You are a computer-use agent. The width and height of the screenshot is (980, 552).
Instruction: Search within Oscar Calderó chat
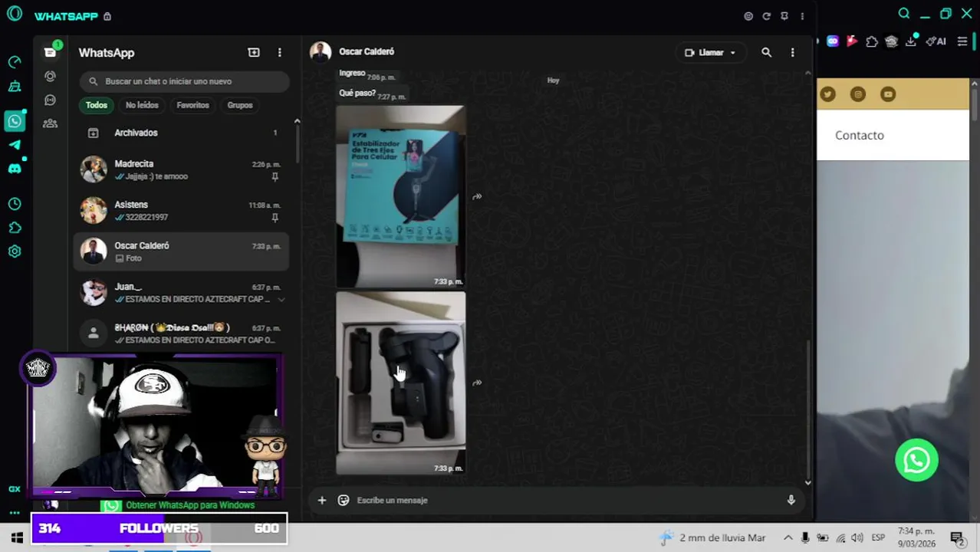(766, 52)
